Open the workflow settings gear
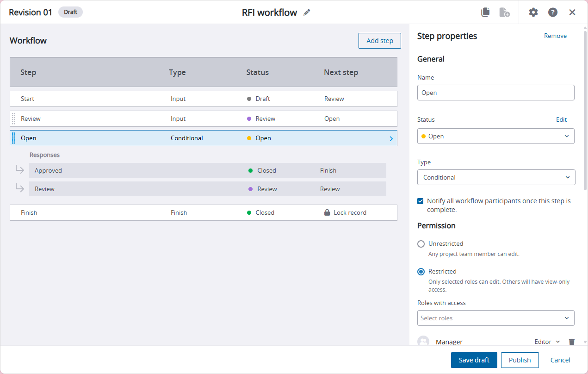588x374 pixels. click(x=533, y=12)
